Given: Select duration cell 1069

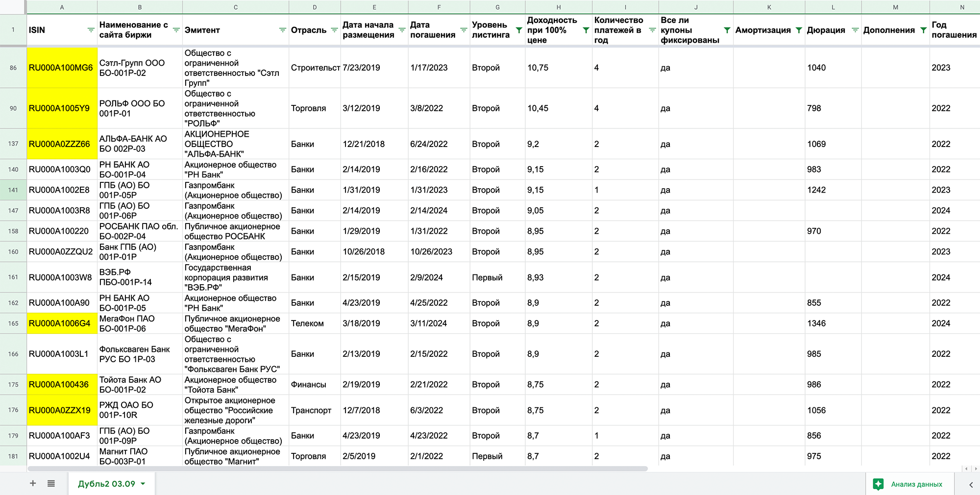Looking at the screenshot, I should pyautogui.click(x=833, y=144).
